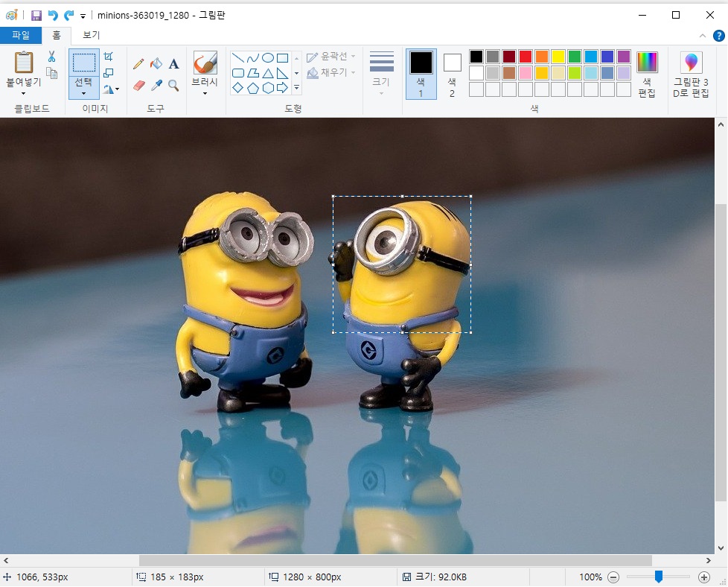Image resolution: width=728 pixels, height=587 pixels.
Task: Click the horizontal scrollbar right arrow
Action: pos(709,560)
